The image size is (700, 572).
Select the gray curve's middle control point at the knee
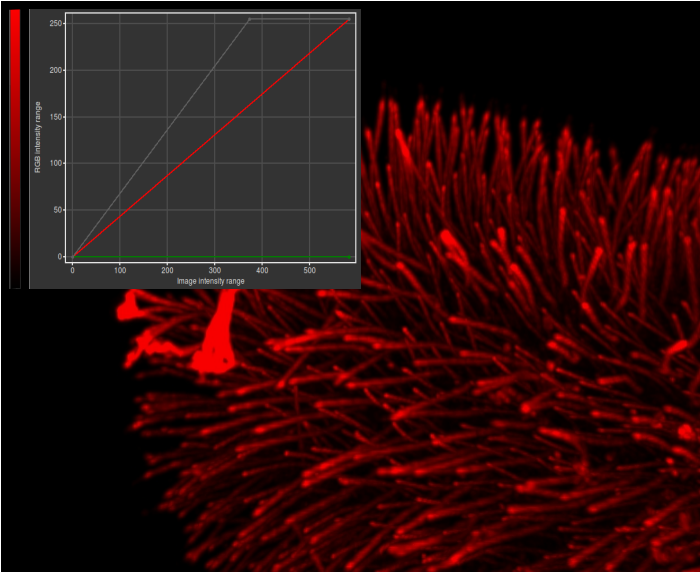(250, 19)
